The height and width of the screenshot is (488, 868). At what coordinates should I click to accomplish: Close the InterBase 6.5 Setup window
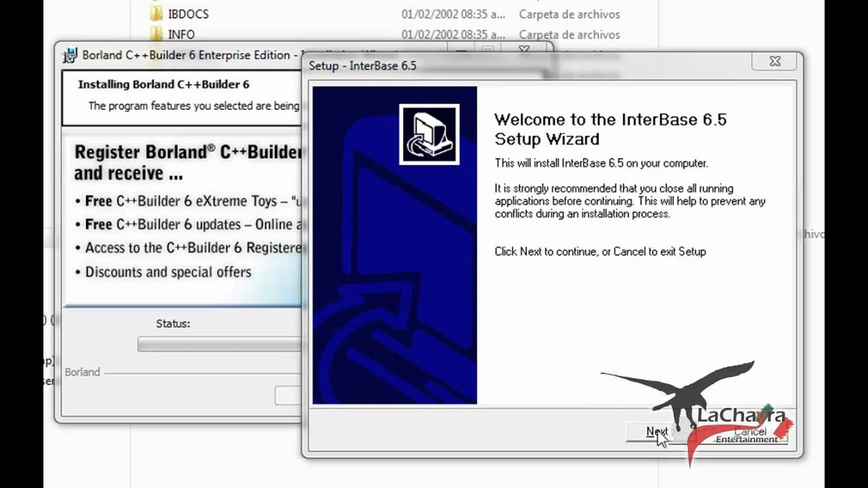(x=774, y=62)
